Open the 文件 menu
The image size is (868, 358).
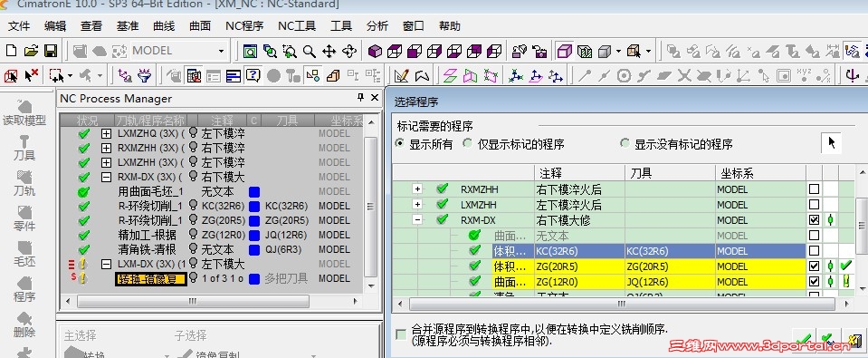19,26
